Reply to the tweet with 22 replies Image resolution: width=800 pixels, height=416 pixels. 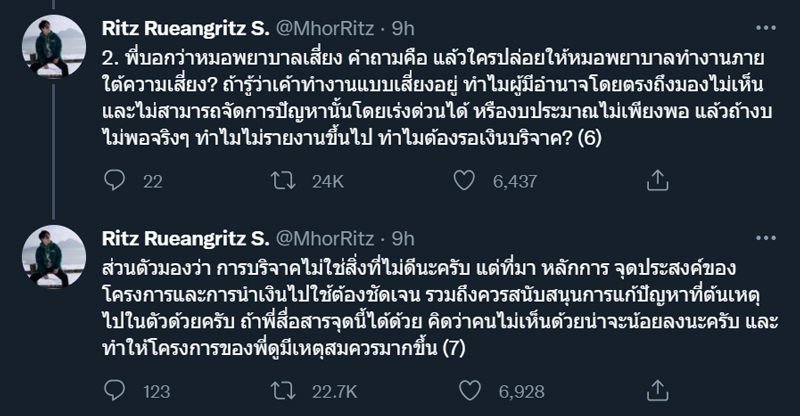[x=115, y=180]
